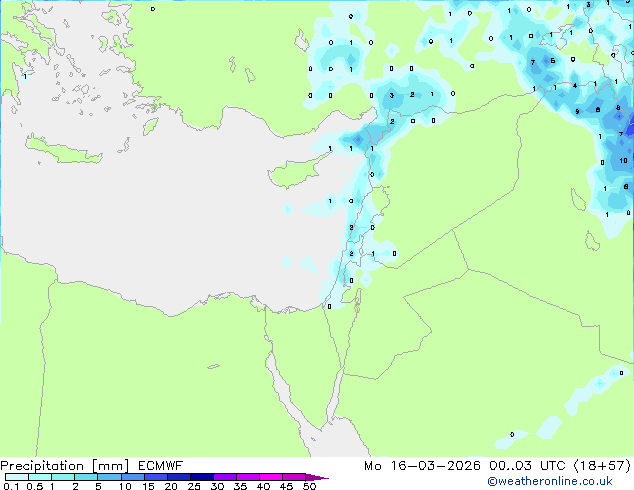
Task: Click the legend label '40'
Action: [263, 486]
